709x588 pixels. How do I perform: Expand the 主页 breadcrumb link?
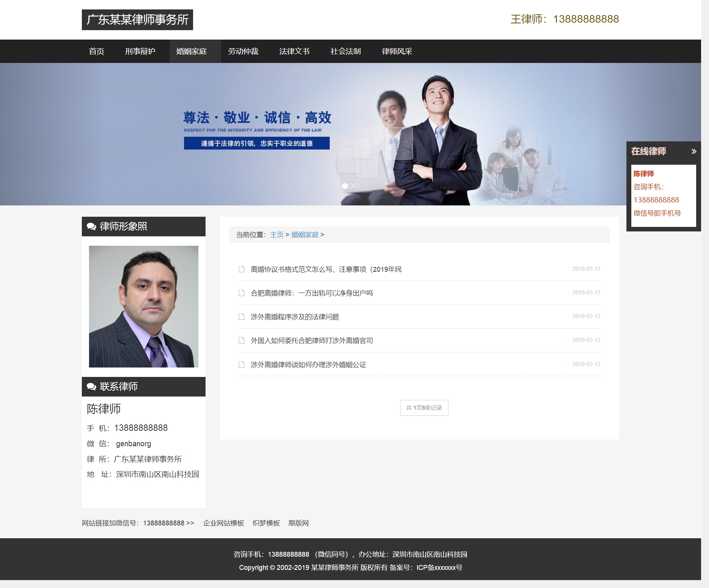(x=276, y=234)
